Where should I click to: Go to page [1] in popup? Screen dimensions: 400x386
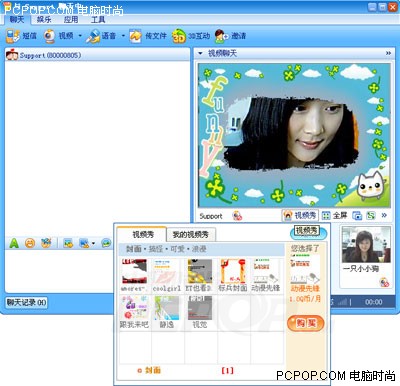click(228, 370)
